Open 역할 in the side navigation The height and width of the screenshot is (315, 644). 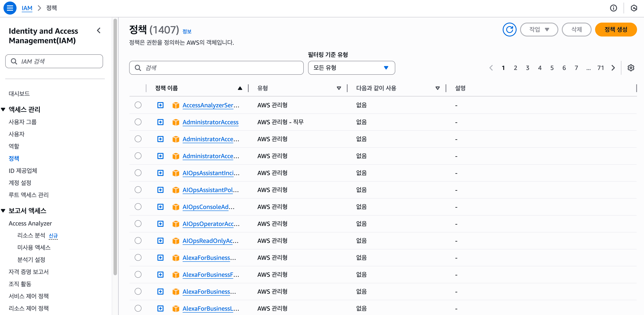click(x=14, y=146)
